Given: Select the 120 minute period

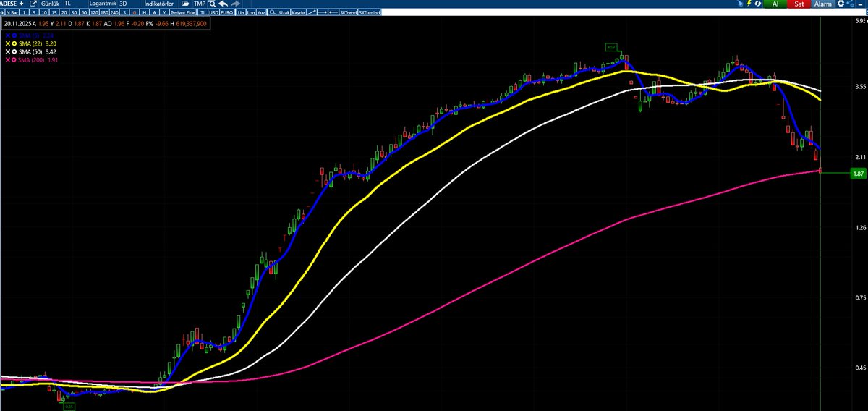Looking at the screenshot, I should click(93, 14).
